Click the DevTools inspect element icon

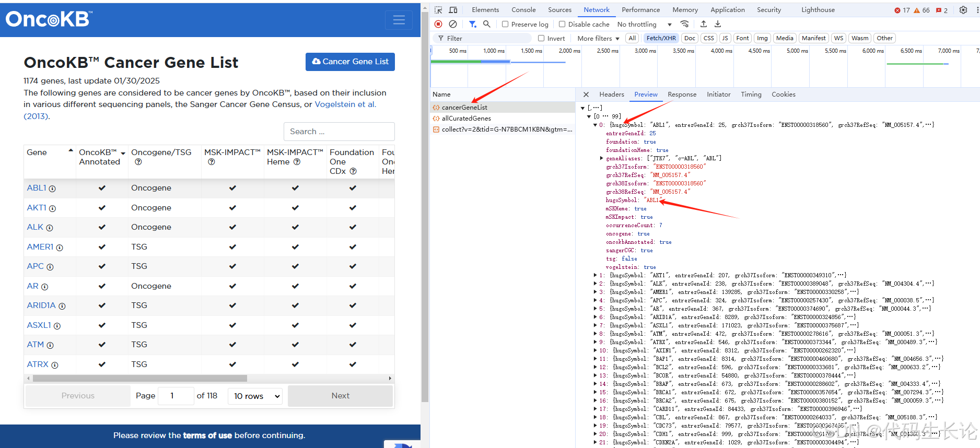pos(438,10)
